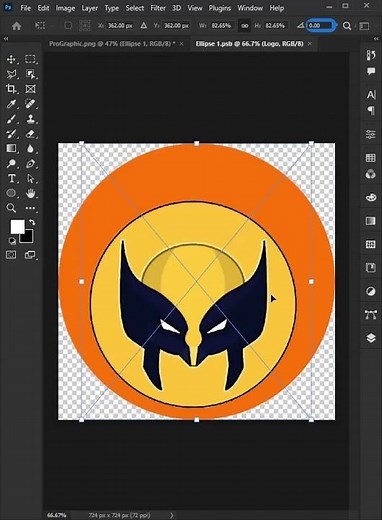Click the white foreground color swatch

pyautogui.click(x=17, y=227)
